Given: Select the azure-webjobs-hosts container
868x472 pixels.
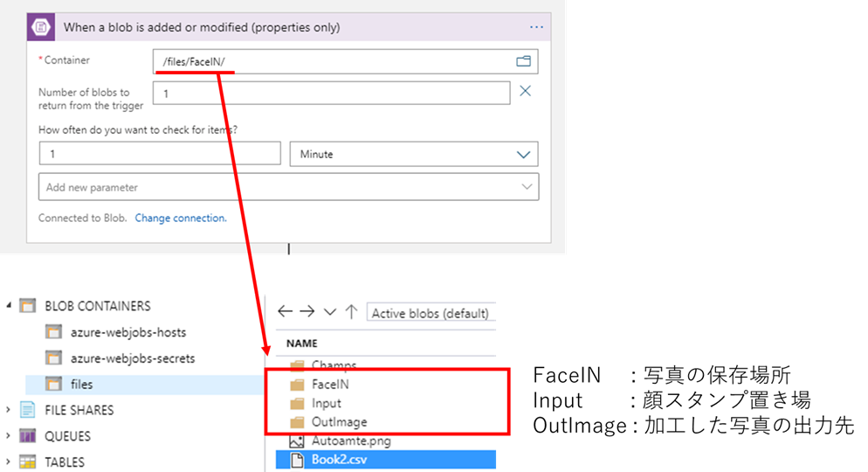Looking at the screenshot, I should click(x=127, y=332).
